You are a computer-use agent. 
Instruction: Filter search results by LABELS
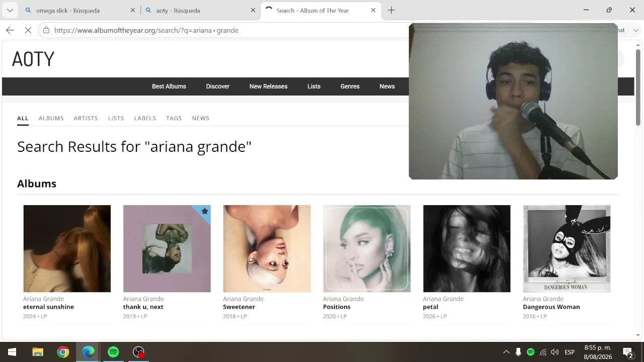click(x=145, y=118)
